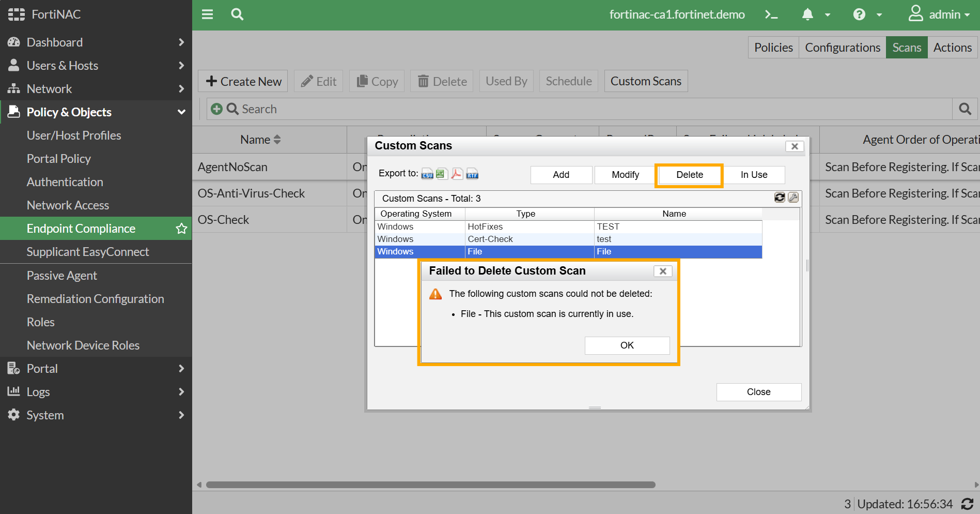The width and height of the screenshot is (980, 514).
Task: Click the Copy toolbar button
Action: coord(377,81)
